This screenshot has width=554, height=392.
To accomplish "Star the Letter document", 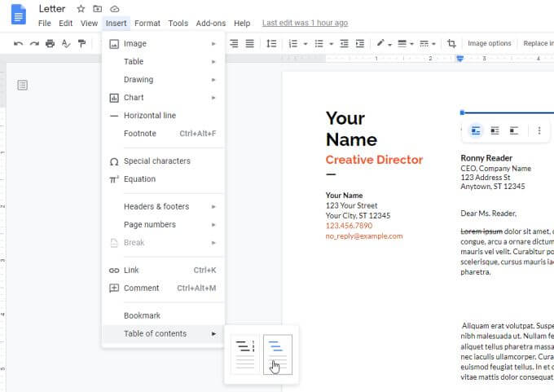I will coord(81,8).
